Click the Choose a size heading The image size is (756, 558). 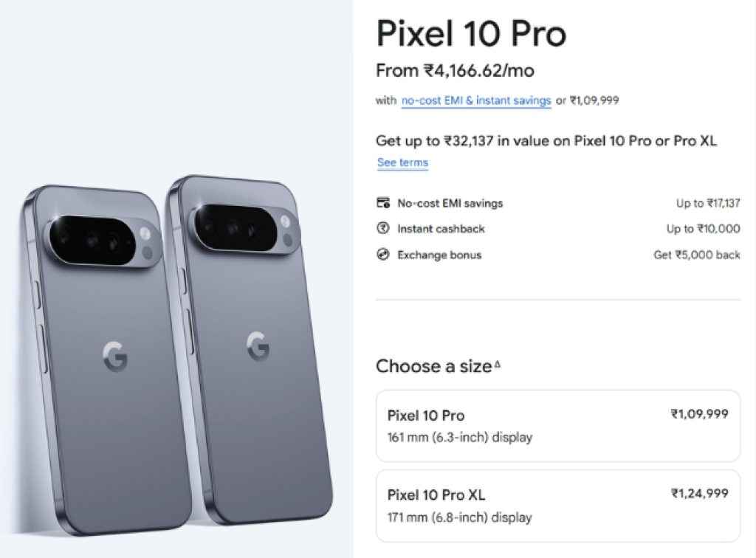pyautogui.click(x=433, y=366)
